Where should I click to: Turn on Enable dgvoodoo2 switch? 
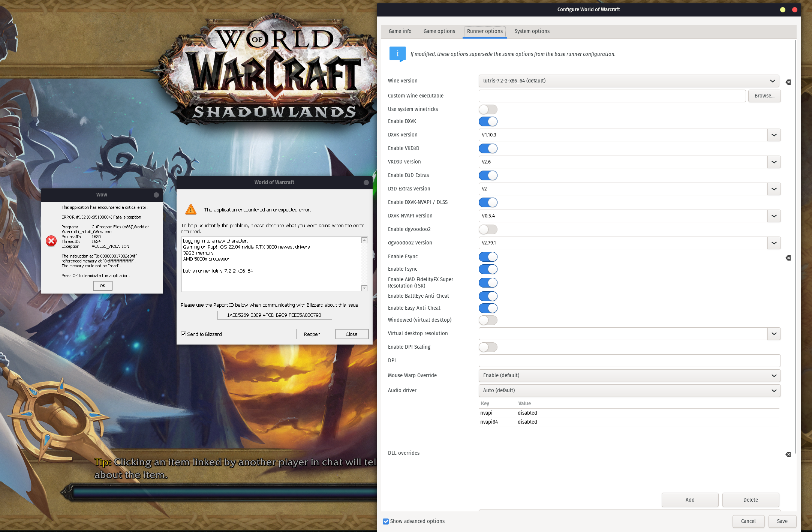(488, 229)
